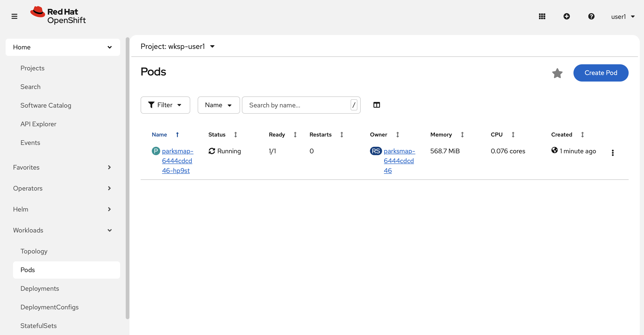The image size is (644, 335).
Task: Open the Filter dropdown
Action: pyautogui.click(x=165, y=105)
